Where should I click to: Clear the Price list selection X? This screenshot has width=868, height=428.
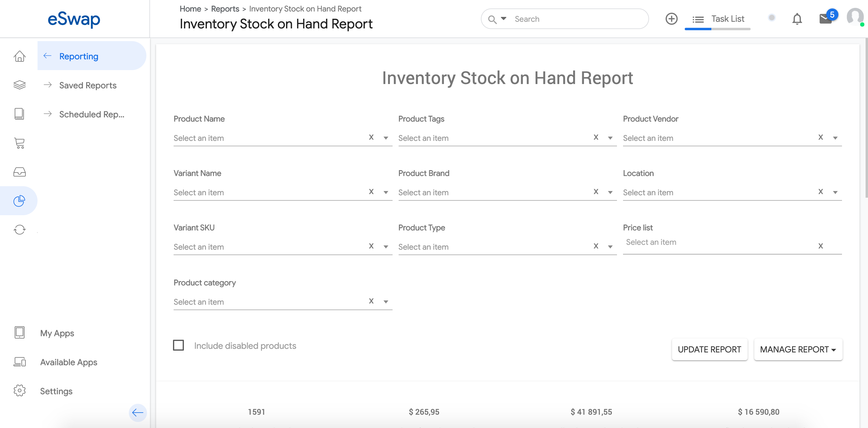[821, 246]
